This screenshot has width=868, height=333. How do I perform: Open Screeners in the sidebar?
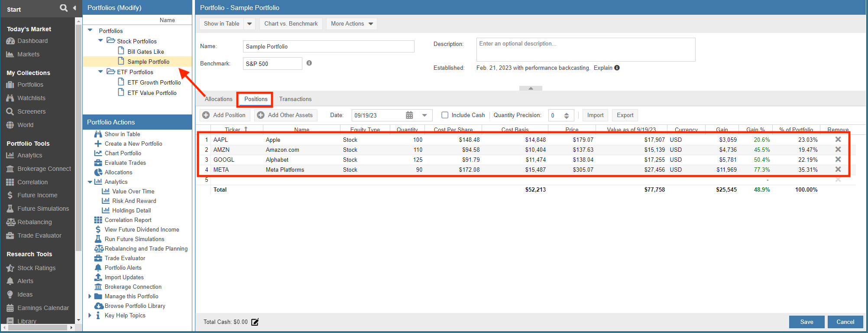point(31,111)
